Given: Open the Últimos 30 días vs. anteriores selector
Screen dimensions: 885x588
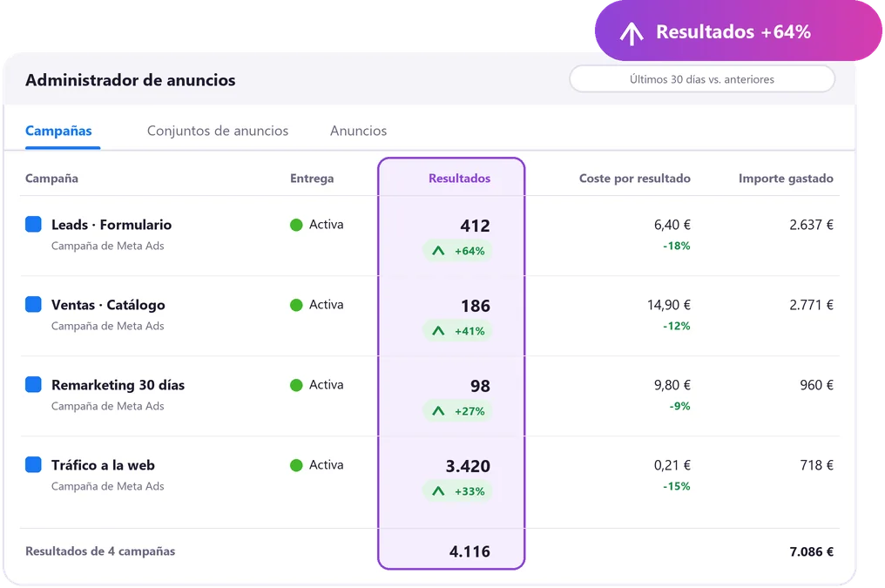Looking at the screenshot, I should 701,79.
